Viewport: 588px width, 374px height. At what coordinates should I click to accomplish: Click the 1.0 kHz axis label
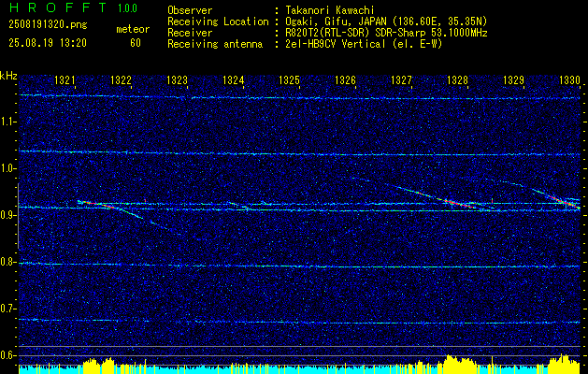coord(7,168)
